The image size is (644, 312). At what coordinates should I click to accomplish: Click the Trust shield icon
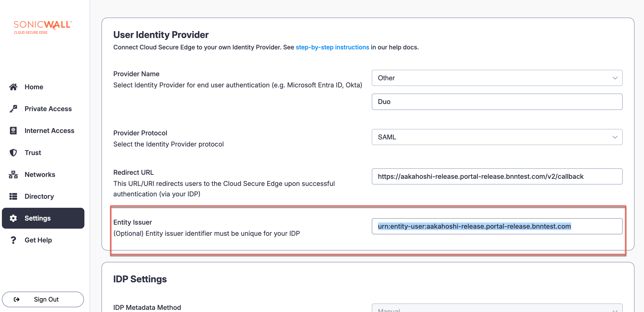click(13, 152)
